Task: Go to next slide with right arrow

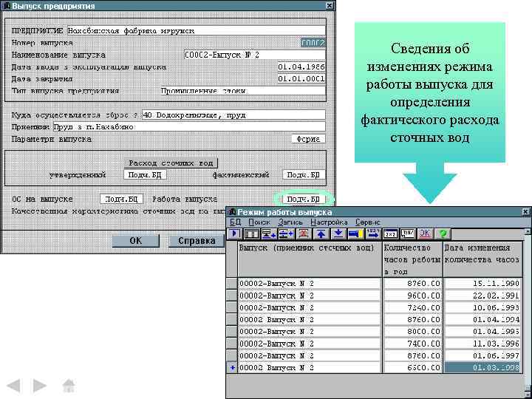Action: [x=40, y=386]
